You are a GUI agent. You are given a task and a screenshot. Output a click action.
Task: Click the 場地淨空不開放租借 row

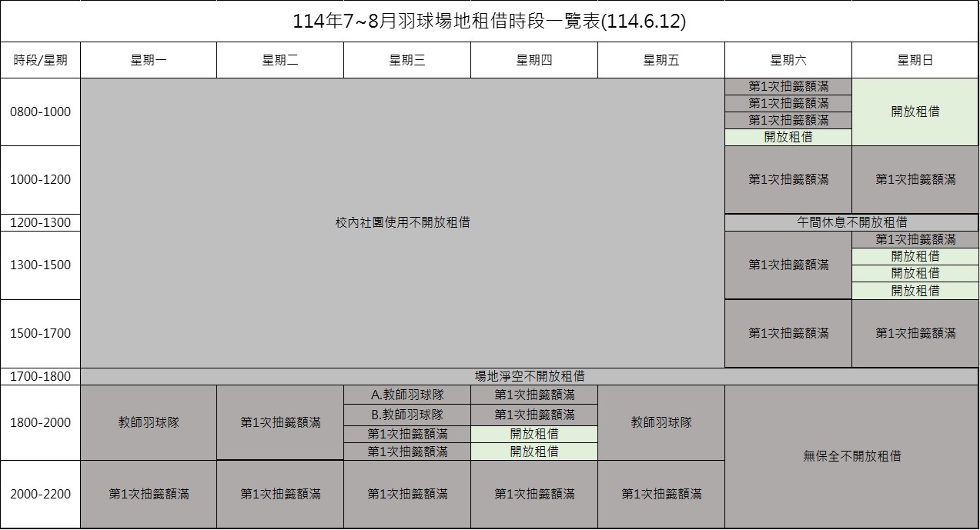point(530,377)
